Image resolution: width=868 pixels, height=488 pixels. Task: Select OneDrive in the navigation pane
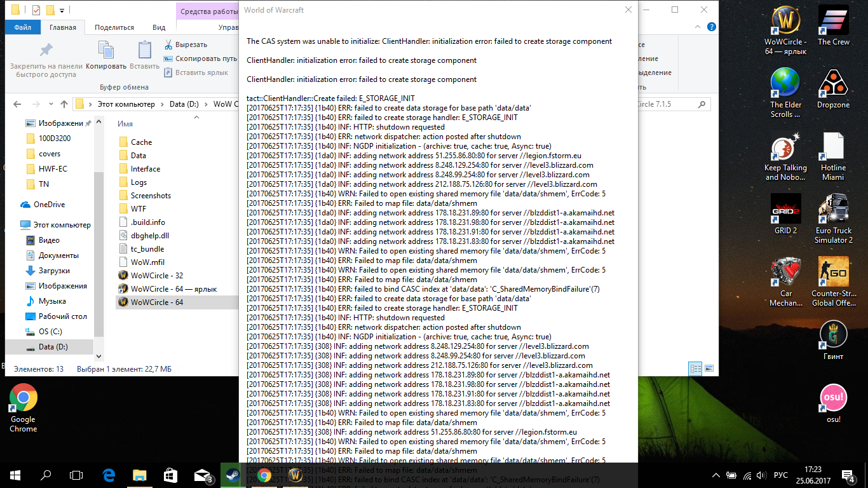coord(49,205)
